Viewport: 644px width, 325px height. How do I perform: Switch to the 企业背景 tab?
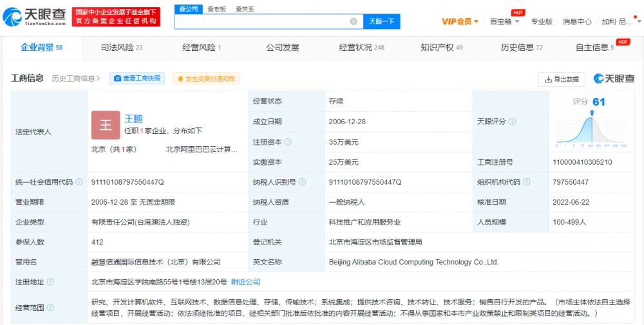pos(41,48)
